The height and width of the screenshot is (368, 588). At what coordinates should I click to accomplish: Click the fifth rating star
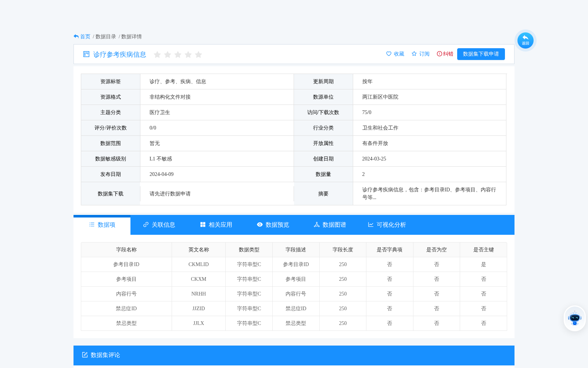(198, 54)
